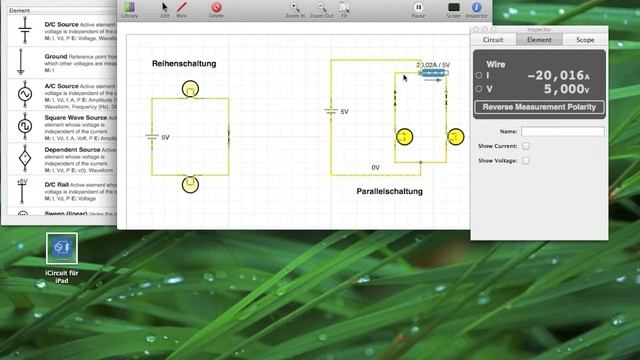This screenshot has height=360, width=640.
Task: Select the V voltage radio button
Action: click(x=479, y=89)
